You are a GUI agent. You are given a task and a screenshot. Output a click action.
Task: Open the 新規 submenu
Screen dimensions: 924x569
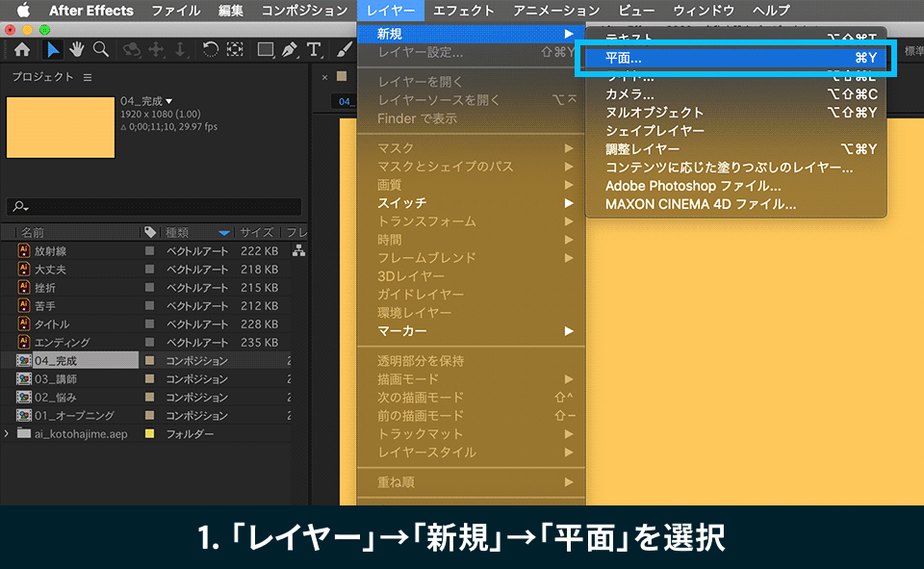click(471, 35)
